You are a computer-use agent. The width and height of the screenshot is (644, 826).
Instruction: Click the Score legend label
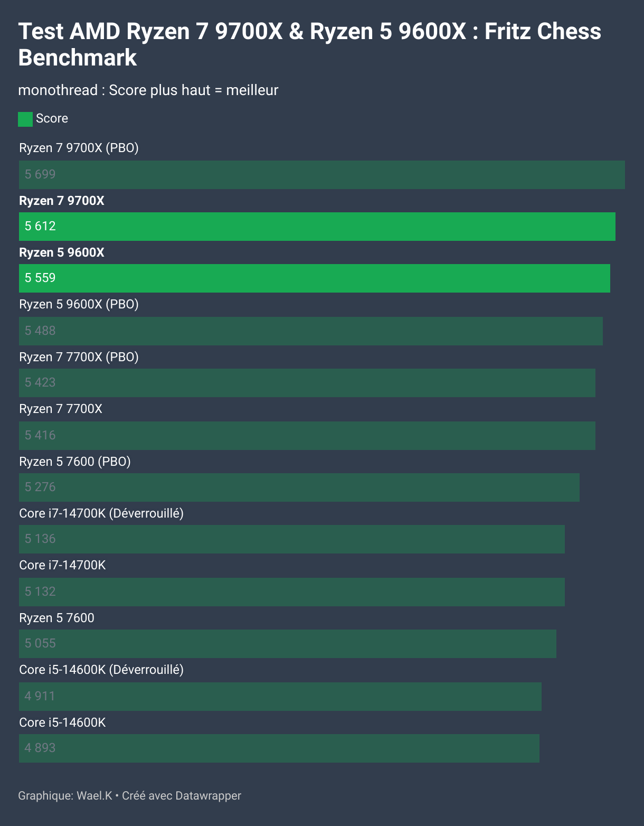52,118
